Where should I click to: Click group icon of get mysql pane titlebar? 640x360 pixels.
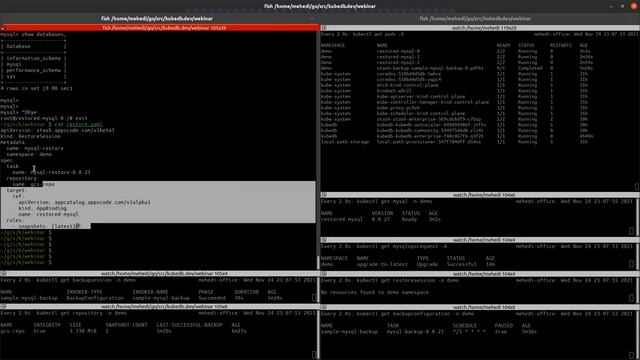point(324,195)
